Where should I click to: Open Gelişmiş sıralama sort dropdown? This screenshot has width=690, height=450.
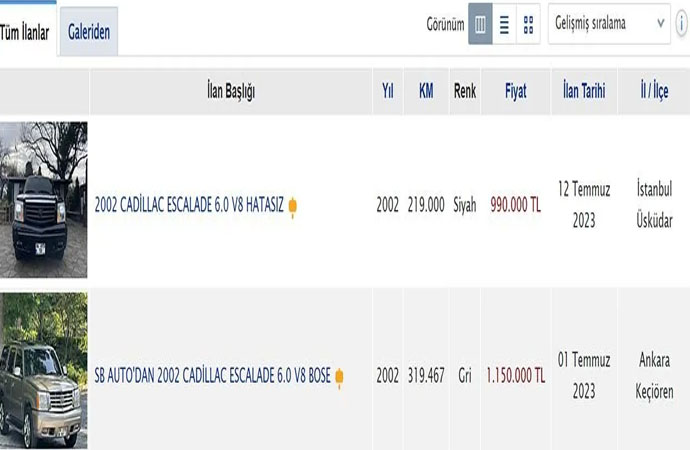[609, 23]
